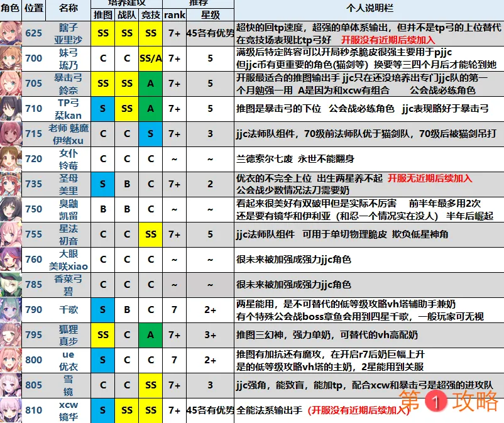Click the rank cell 7 in row 790
Screen dimensions: 504x423
coord(175,310)
